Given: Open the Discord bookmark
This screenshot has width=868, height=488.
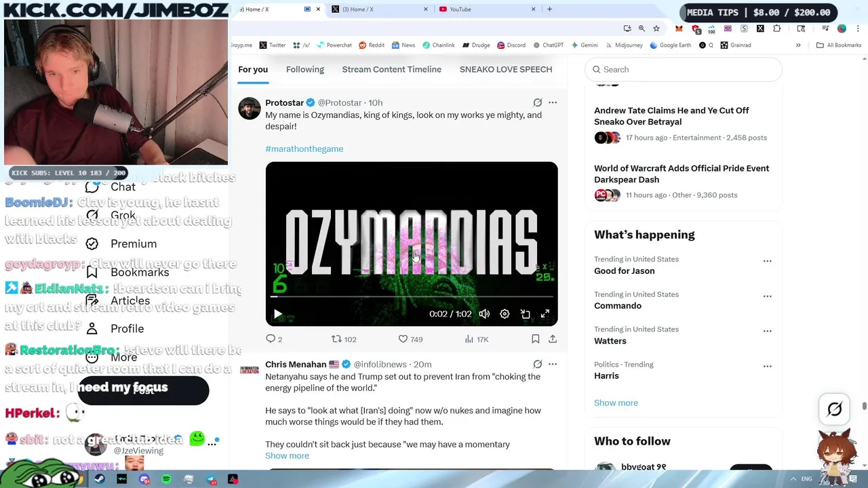Looking at the screenshot, I should tap(511, 45).
